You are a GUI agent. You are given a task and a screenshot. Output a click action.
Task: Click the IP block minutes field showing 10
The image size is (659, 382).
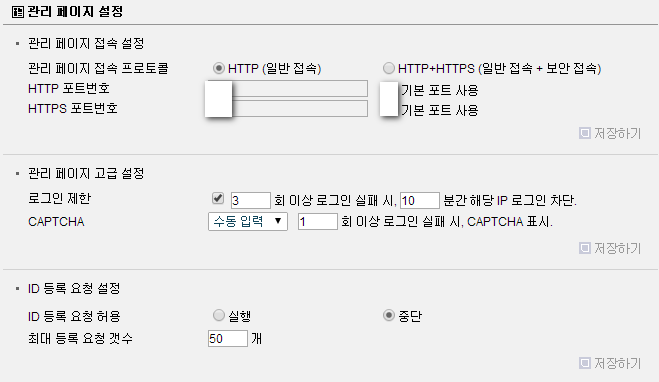[x=420, y=200]
